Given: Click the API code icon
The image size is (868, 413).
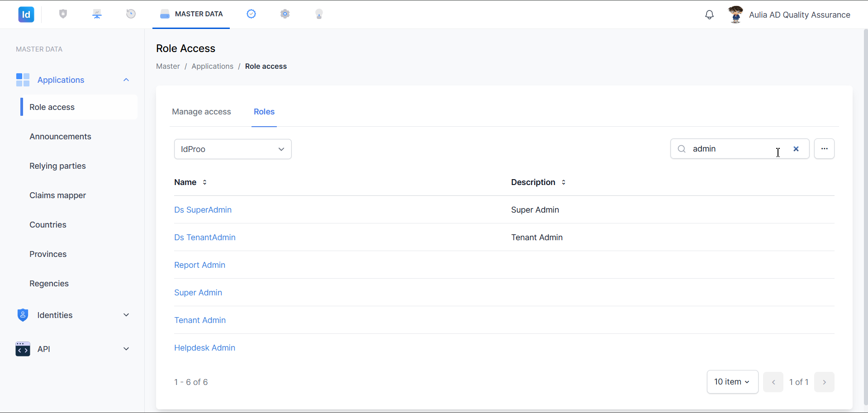Looking at the screenshot, I should (23, 349).
